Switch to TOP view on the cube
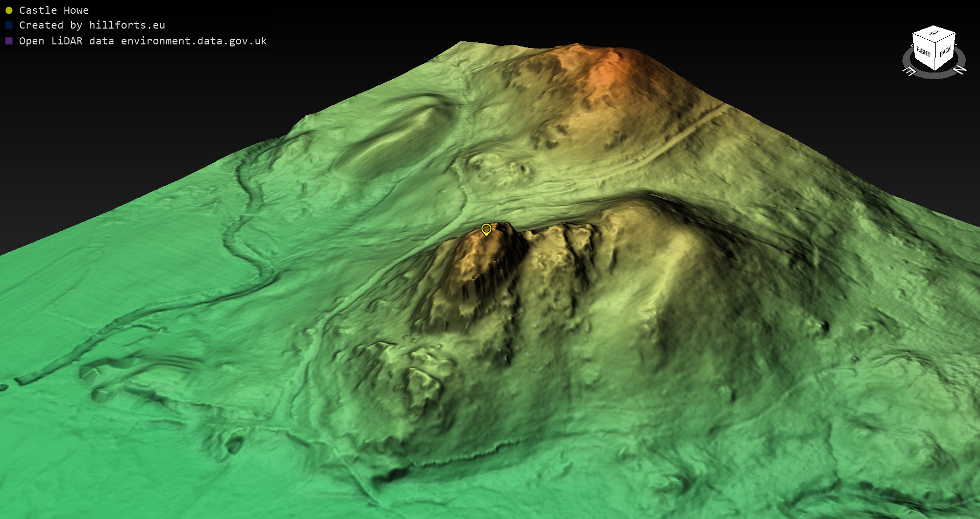This screenshot has height=519, width=980. 934,34
